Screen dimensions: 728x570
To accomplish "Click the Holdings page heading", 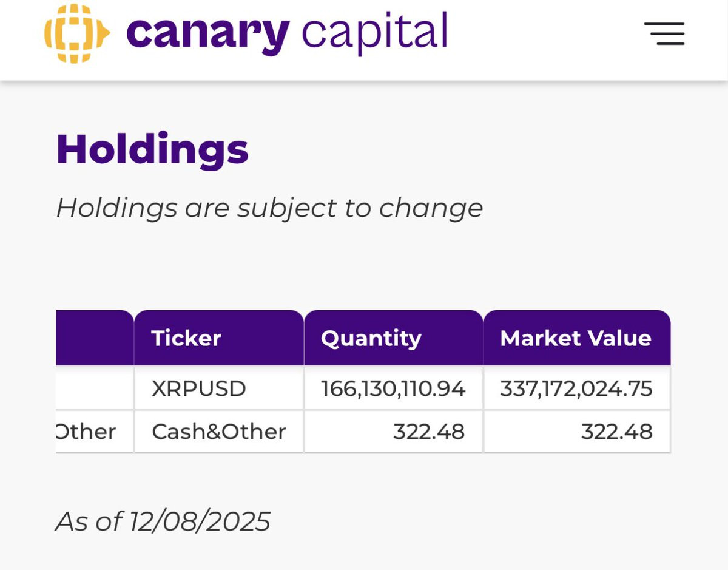I will pyautogui.click(x=152, y=150).
